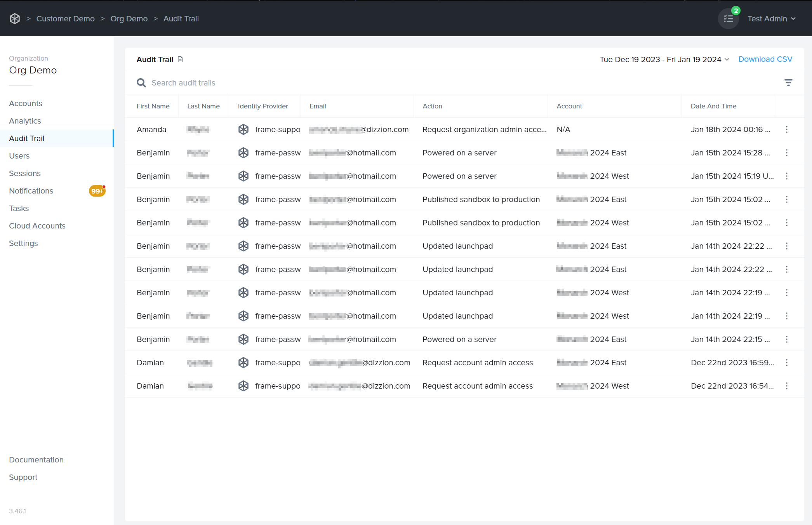Go to Users in sidebar
Screen dimensions: 812x525
pyautogui.click(x=19, y=156)
